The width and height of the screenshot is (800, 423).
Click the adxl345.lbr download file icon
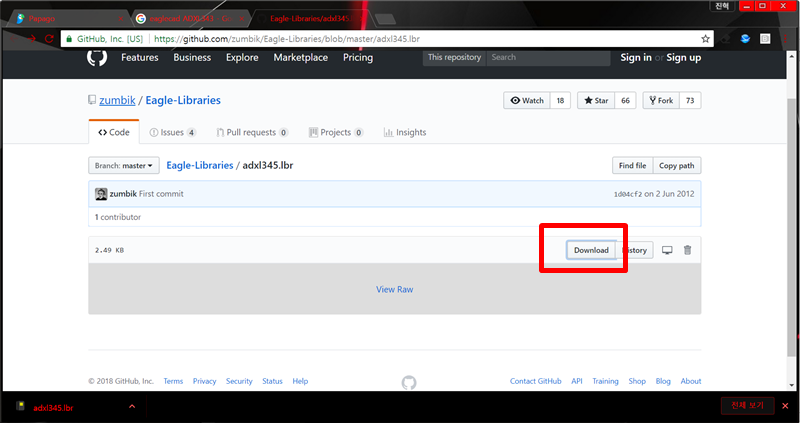point(21,406)
